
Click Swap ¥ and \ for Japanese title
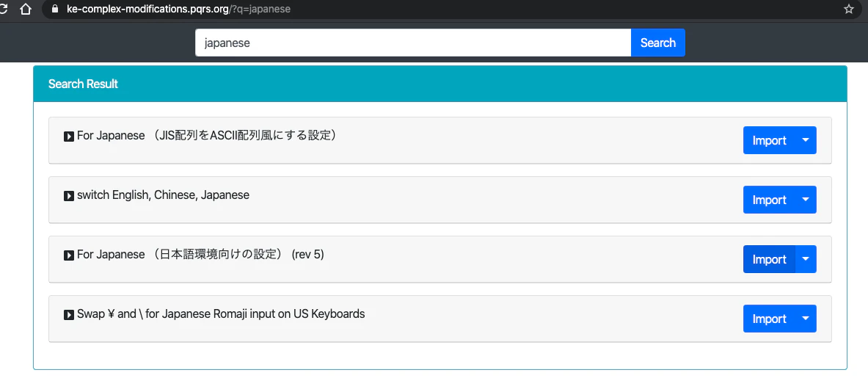tap(221, 314)
